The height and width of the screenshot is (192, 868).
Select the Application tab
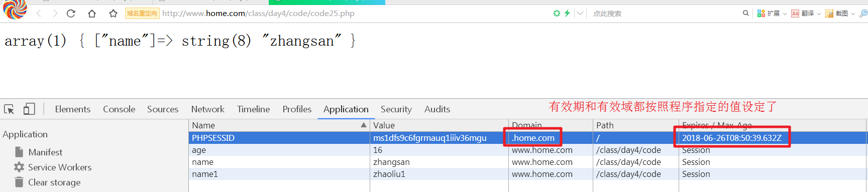[x=346, y=109]
